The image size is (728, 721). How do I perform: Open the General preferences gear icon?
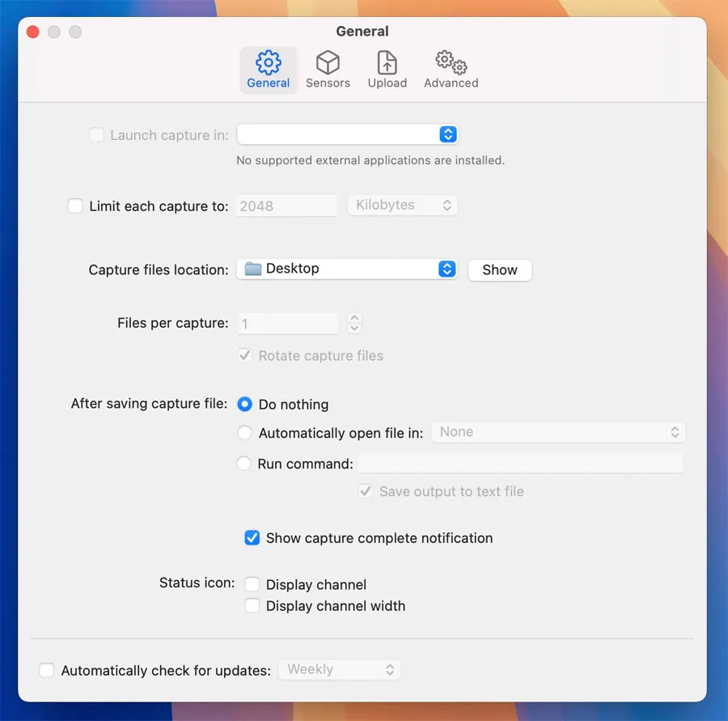(x=268, y=62)
